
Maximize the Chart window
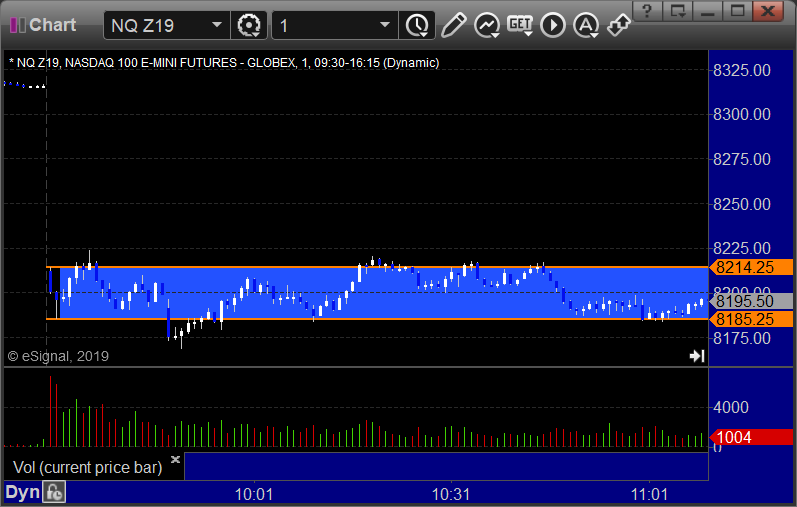coord(738,10)
